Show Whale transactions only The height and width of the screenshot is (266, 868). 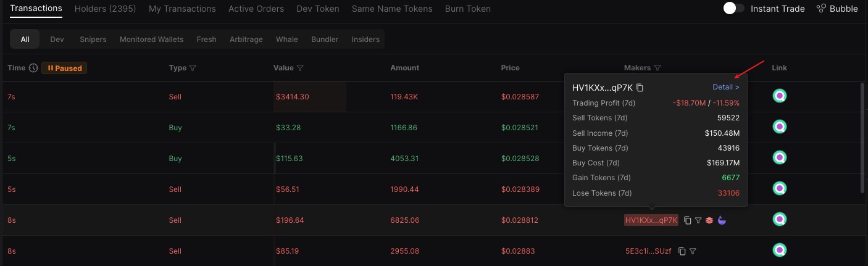click(287, 39)
